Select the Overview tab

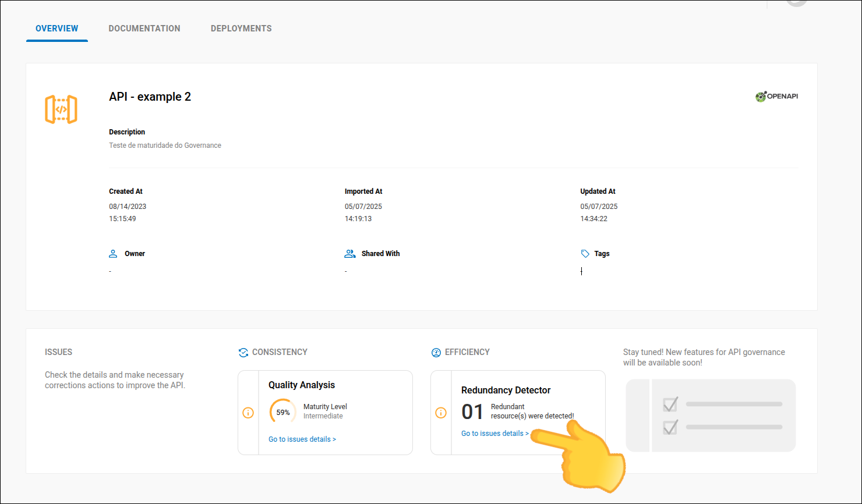[57, 29]
